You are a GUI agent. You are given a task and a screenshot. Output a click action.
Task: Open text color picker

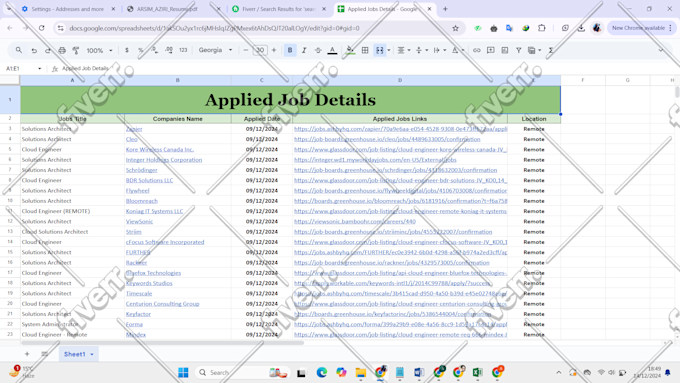(x=332, y=50)
